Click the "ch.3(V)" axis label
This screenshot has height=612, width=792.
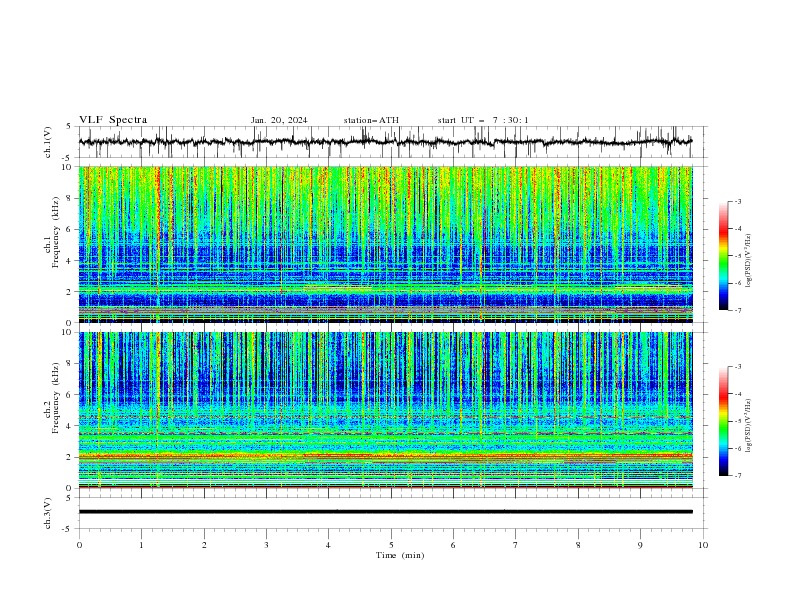[x=48, y=513]
